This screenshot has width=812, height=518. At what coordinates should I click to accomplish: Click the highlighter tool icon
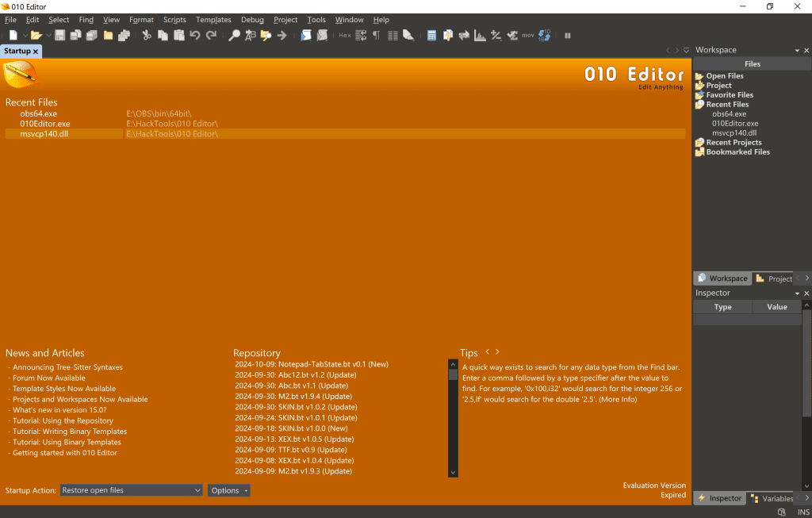tap(408, 35)
